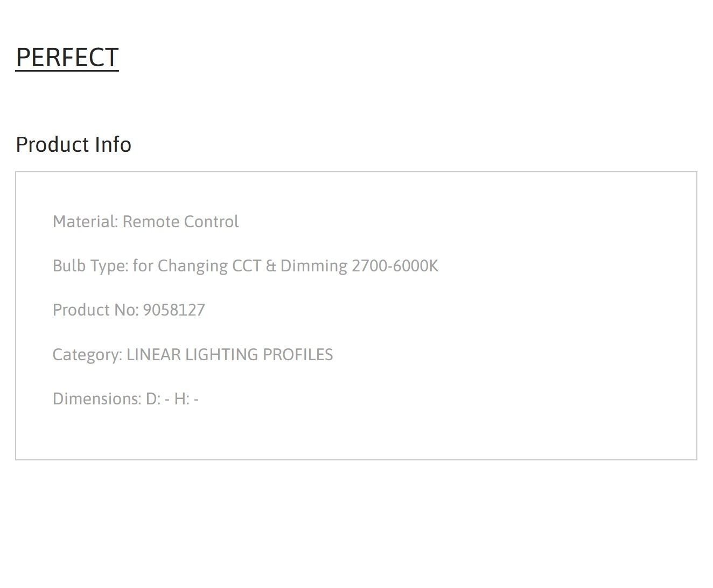Image resolution: width=713 pixels, height=588 pixels.
Task: Click the "Product No:" label text
Action: [95, 310]
